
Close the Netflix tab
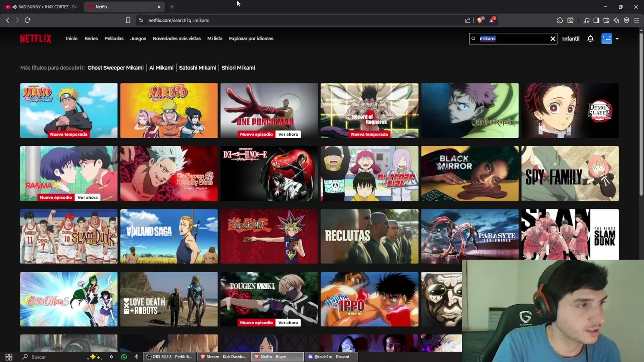(159, 7)
